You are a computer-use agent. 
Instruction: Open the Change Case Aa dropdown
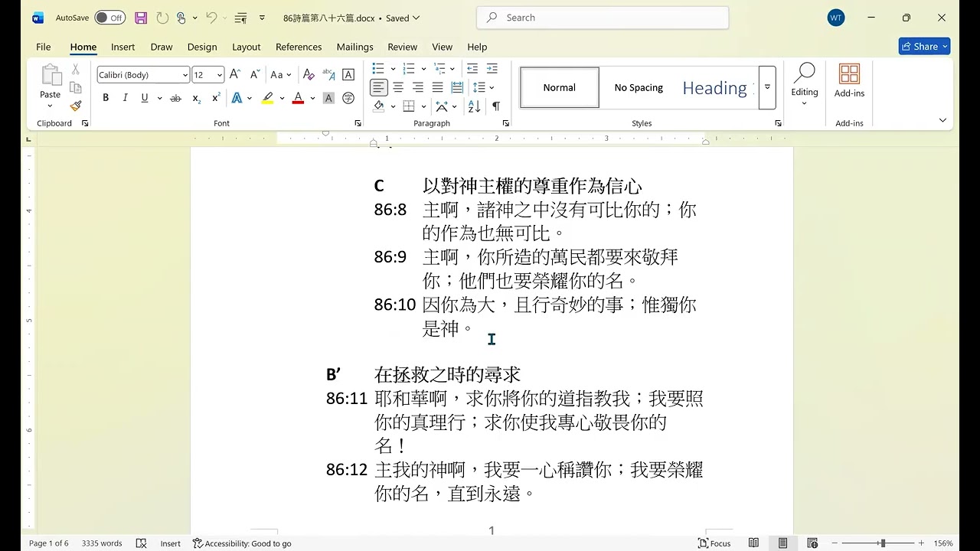(280, 74)
